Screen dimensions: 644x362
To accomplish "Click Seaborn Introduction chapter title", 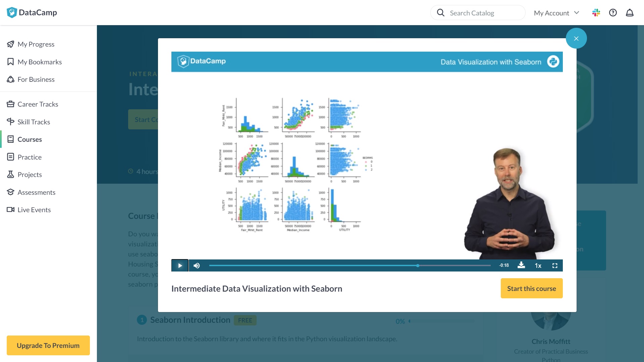I will point(190,320).
